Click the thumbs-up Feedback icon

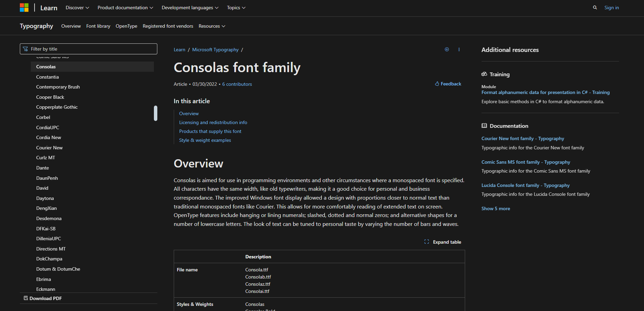[x=437, y=83]
